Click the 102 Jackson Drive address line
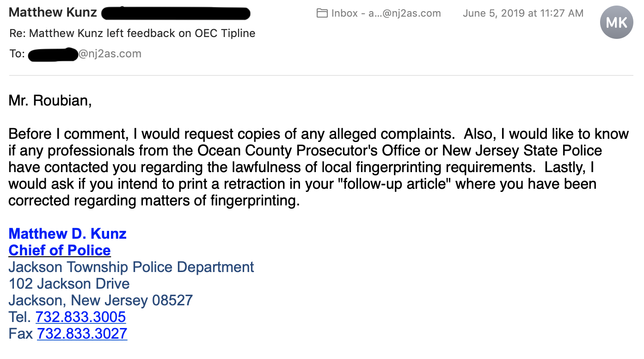Screen dimensions: 644x359 69,284
